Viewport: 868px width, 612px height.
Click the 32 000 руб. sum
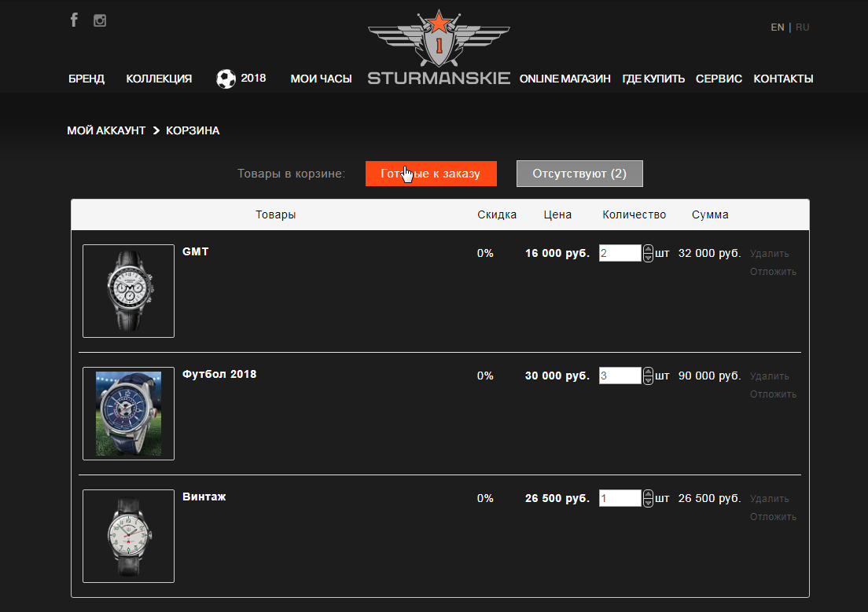click(710, 254)
